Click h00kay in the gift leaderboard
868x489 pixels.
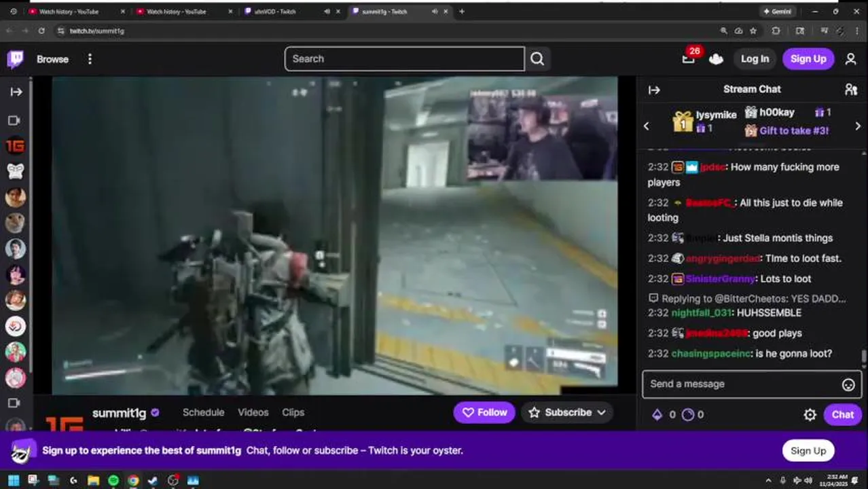point(776,112)
